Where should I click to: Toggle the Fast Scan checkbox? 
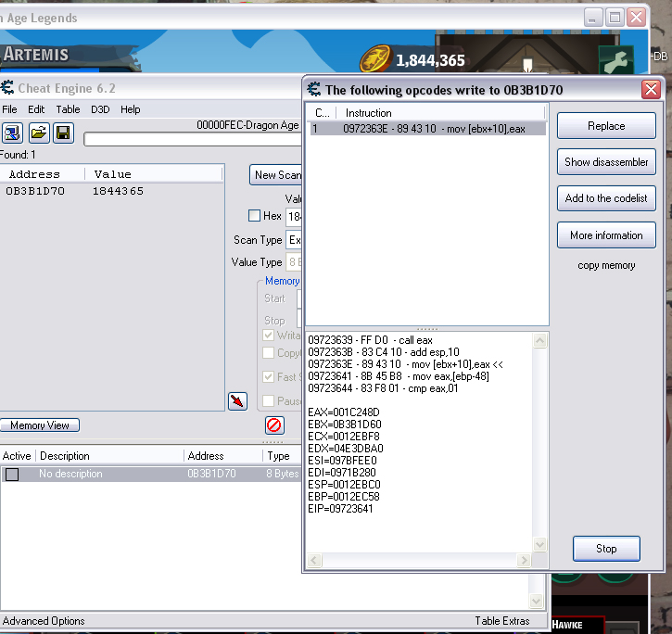(268, 377)
